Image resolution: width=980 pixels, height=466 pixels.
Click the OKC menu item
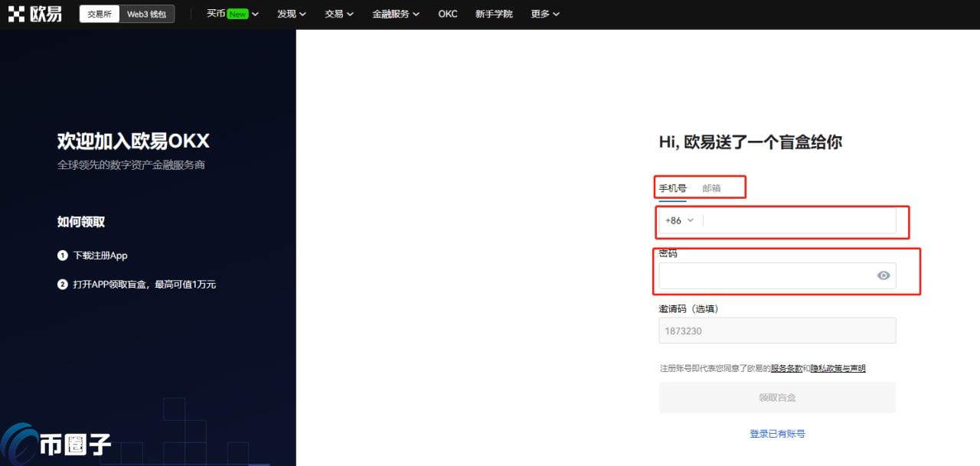click(x=447, y=13)
